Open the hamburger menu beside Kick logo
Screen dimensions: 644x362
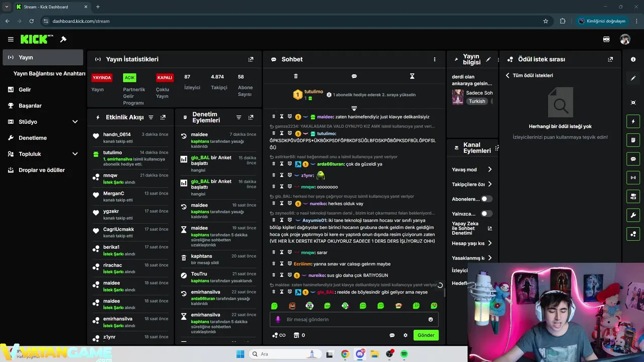click(11, 39)
